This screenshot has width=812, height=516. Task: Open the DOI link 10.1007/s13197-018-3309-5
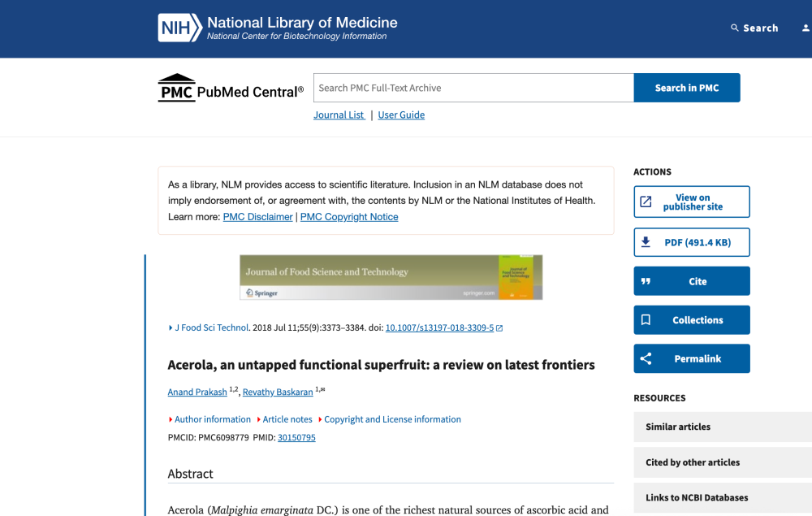[439, 328]
